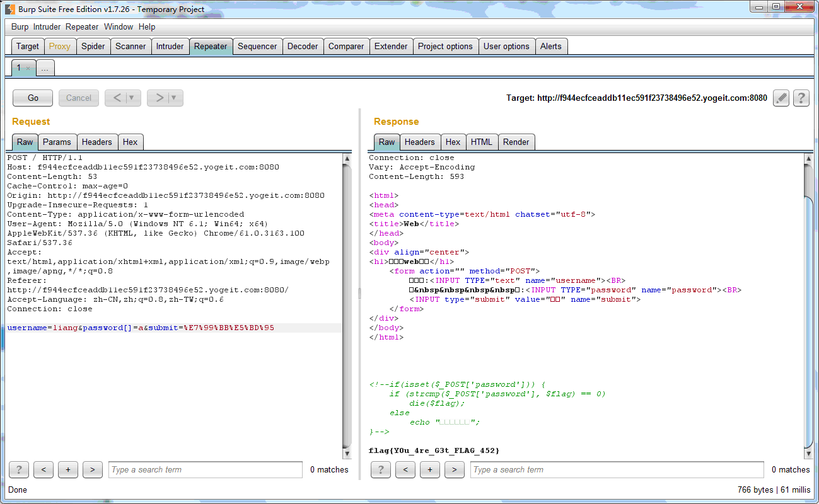Select the response Raw tab
Image resolution: width=819 pixels, height=504 pixels.
387,142
